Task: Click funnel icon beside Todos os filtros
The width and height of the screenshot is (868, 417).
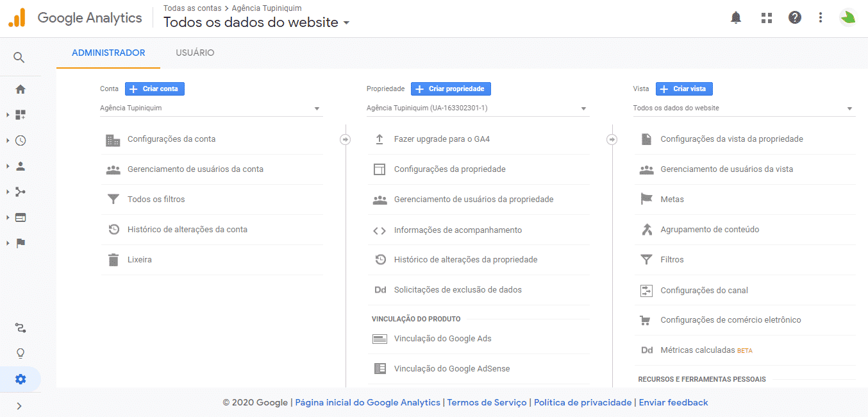Action: click(113, 200)
